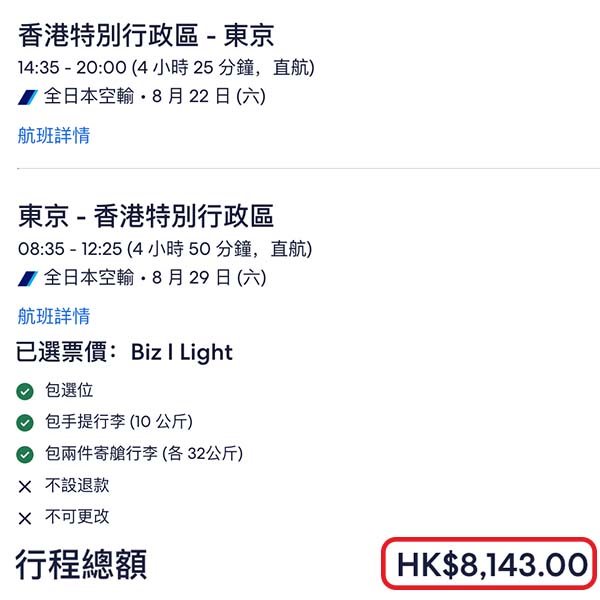600x600 pixels.
Task: Click the ANA logo on the August 22 flight
Action: 27,98
